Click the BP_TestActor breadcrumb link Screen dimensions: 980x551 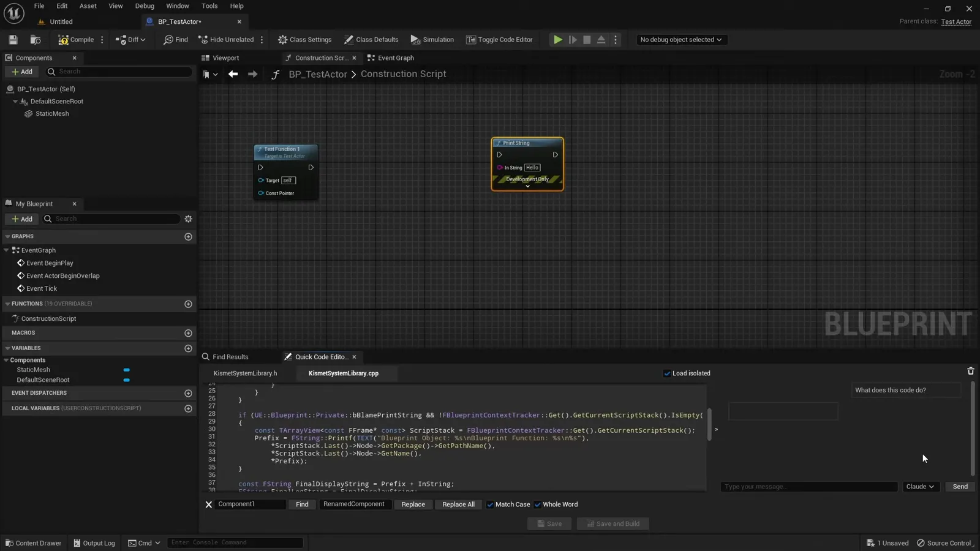click(317, 74)
